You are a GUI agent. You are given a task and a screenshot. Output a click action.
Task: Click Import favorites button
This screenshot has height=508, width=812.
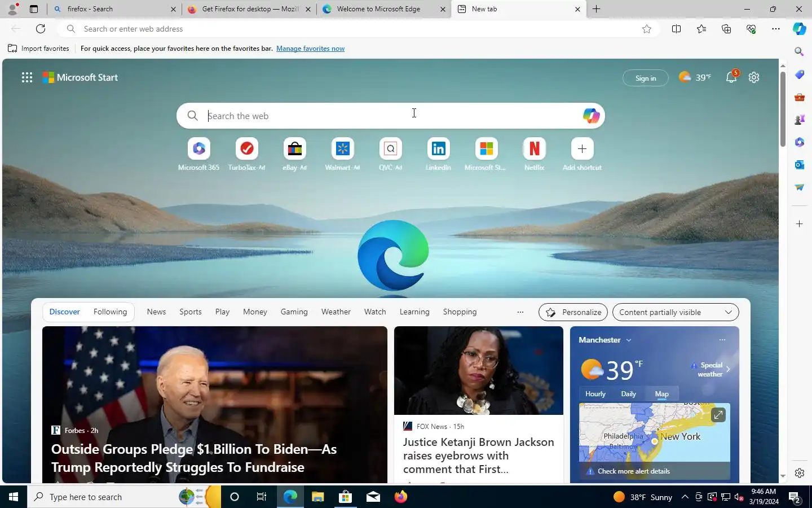click(x=38, y=49)
